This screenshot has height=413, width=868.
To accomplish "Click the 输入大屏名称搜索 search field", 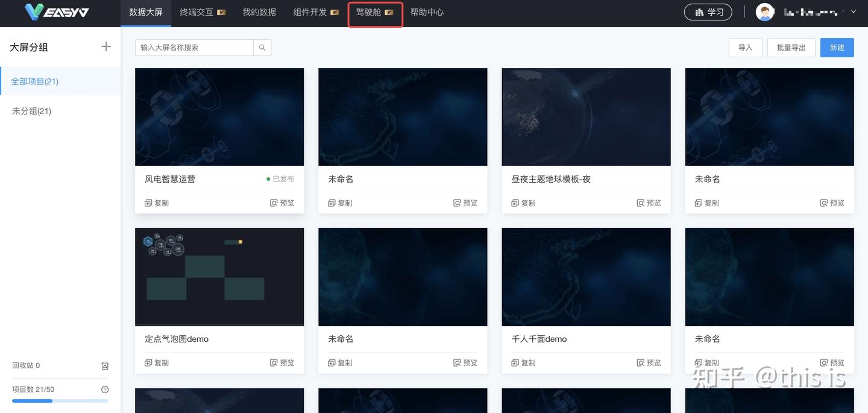I will 193,47.
